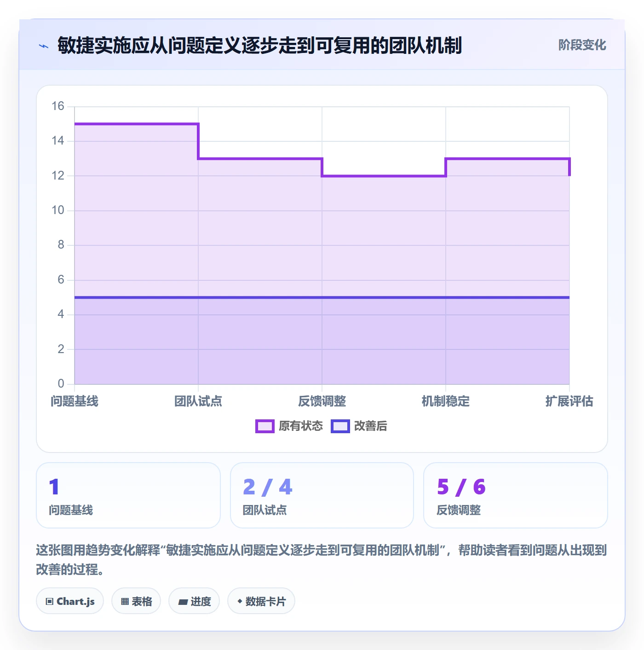Click the bar icon on 进度 chip
The image size is (644, 650).
[183, 602]
